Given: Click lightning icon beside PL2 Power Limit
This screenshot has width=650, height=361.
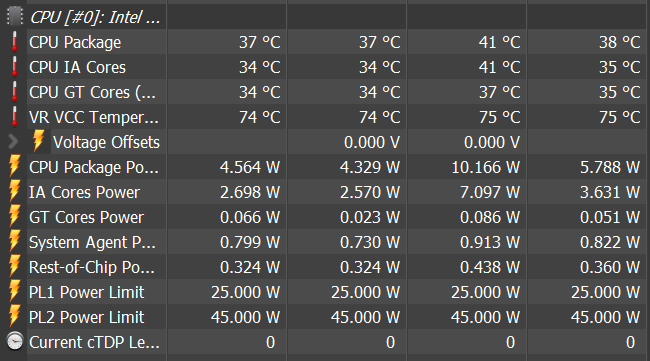Looking at the screenshot, I should tap(15, 316).
